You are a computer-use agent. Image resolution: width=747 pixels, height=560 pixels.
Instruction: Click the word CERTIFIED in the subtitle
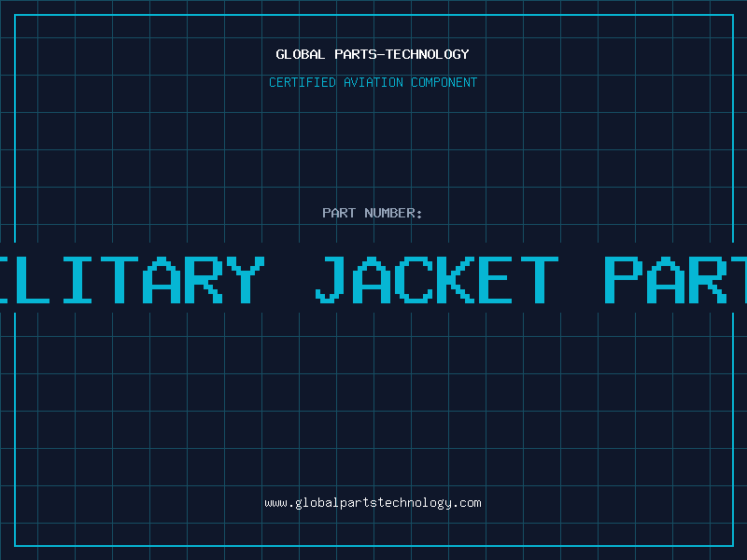[303, 82]
